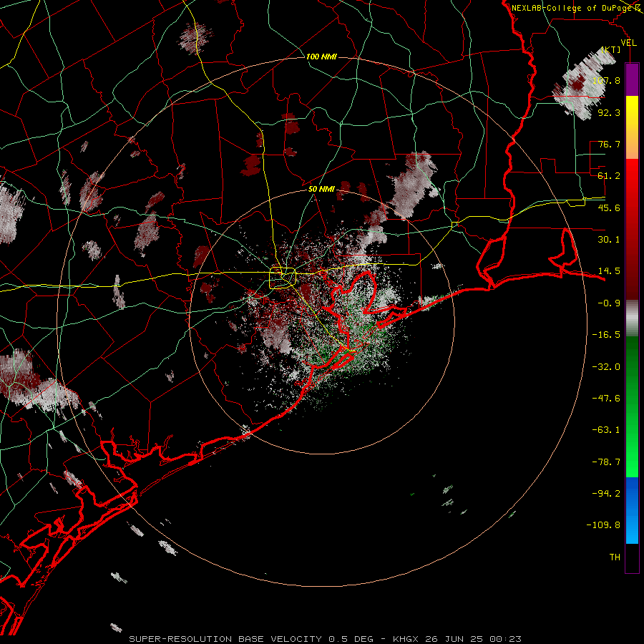
Task: Select the 107.8 legend value
Action: click(x=606, y=80)
